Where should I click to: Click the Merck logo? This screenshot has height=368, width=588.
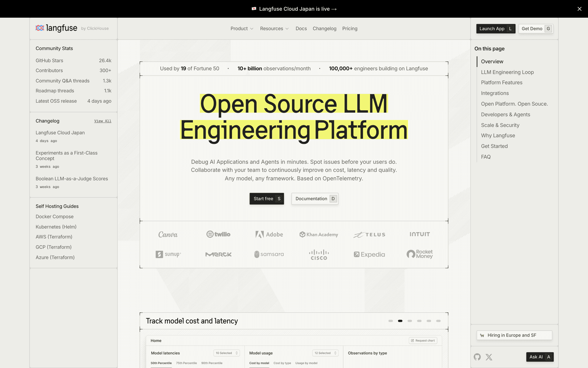coord(219,254)
